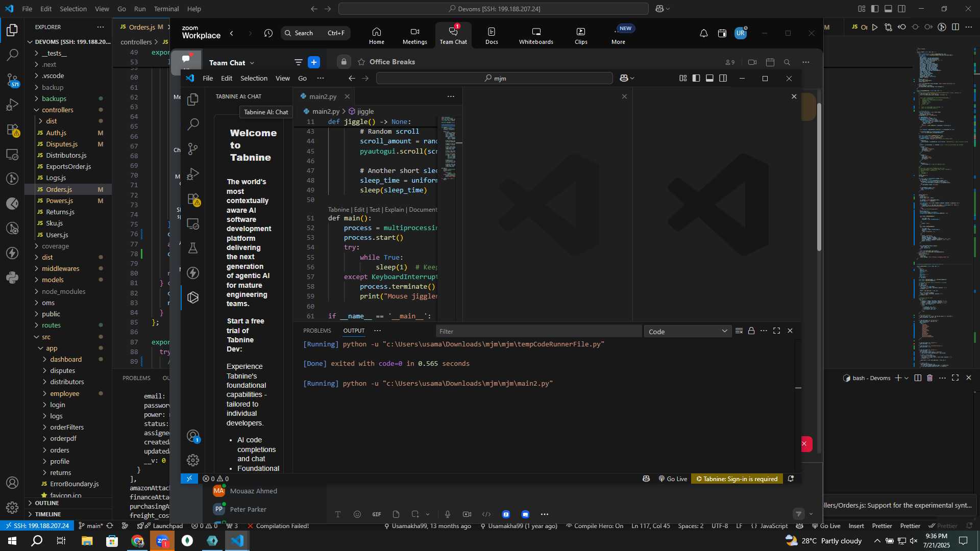Open Search icon in mjm window activity bar
Viewport: 980px width, 551px height.
click(193, 124)
